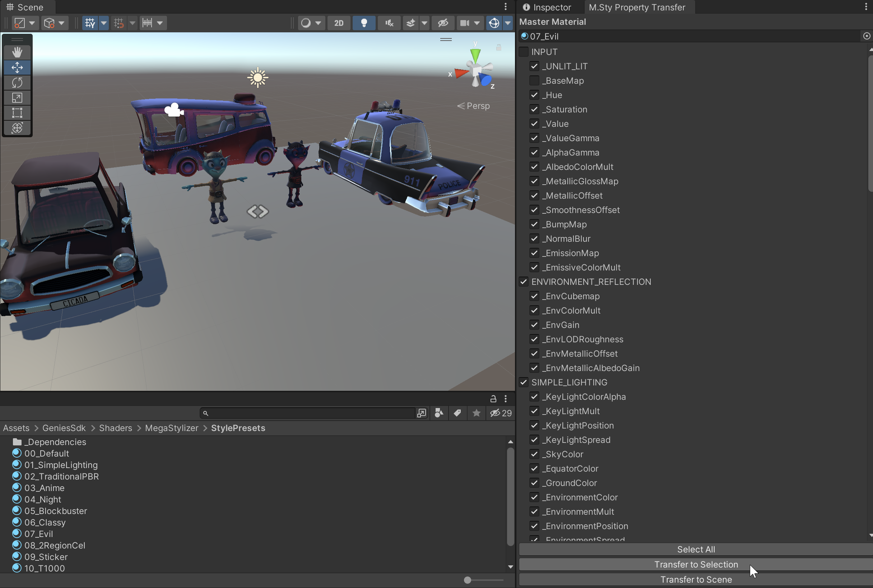The width and height of the screenshot is (873, 588).
Task: Open the Scene view more options menu
Action: (x=505, y=7)
